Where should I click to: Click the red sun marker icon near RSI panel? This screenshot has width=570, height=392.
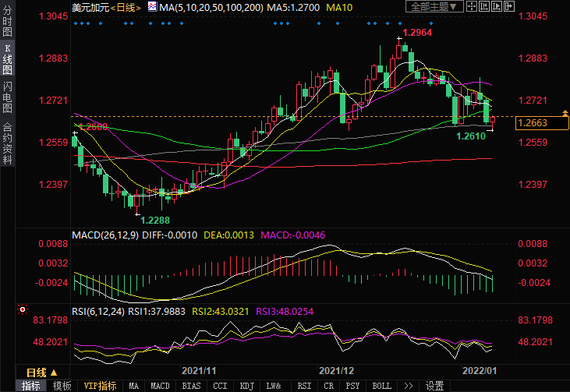point(23,309)
